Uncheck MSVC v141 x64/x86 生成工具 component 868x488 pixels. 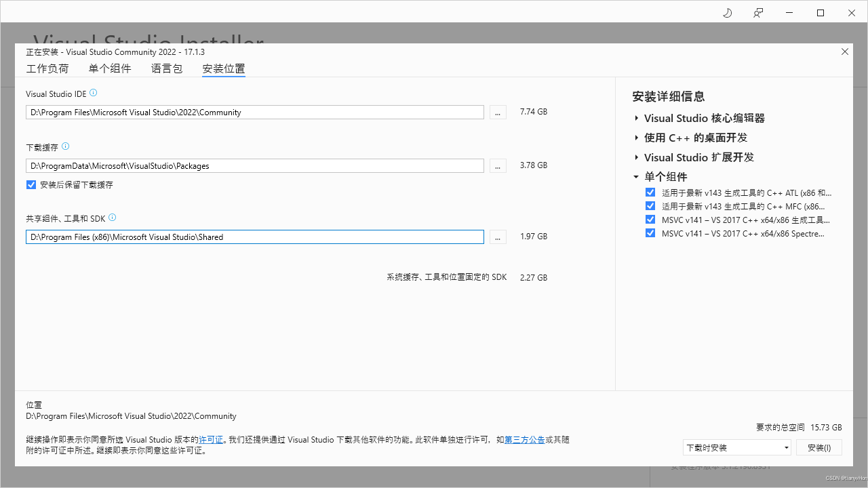(x=650, y=220)
